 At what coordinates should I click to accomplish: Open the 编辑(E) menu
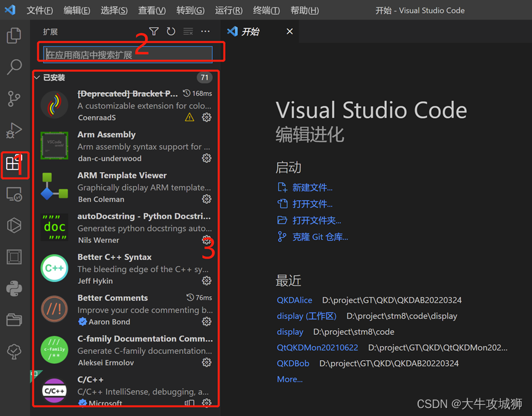[x=77, y=10]
